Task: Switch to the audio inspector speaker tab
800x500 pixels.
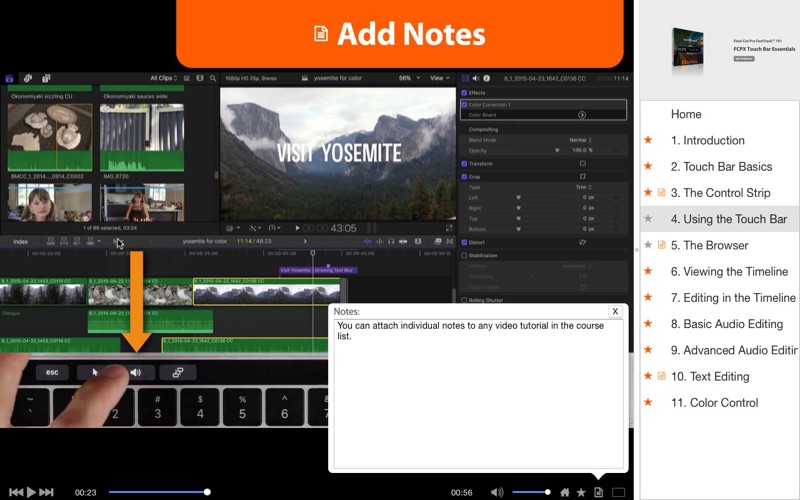Action: pos(476,78)
